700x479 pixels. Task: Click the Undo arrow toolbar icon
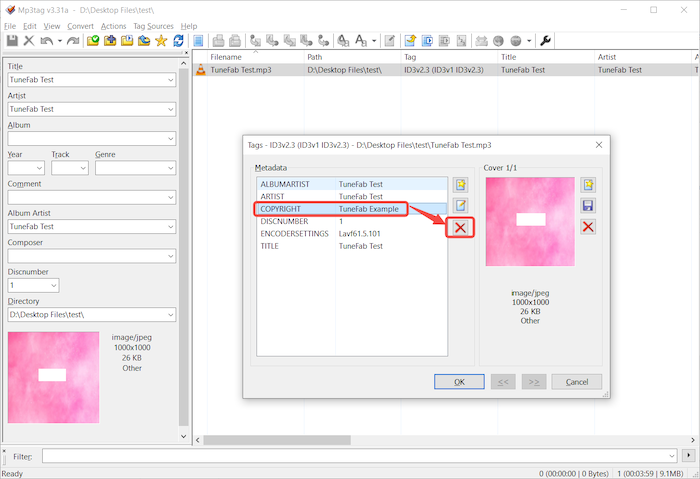coord(46,41)
